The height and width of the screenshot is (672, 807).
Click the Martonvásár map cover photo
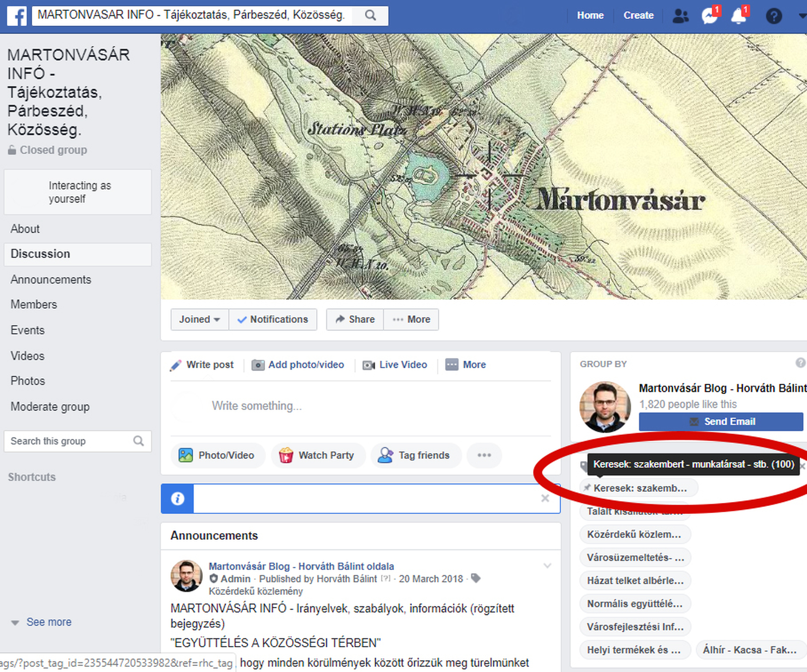coord(484,166)
